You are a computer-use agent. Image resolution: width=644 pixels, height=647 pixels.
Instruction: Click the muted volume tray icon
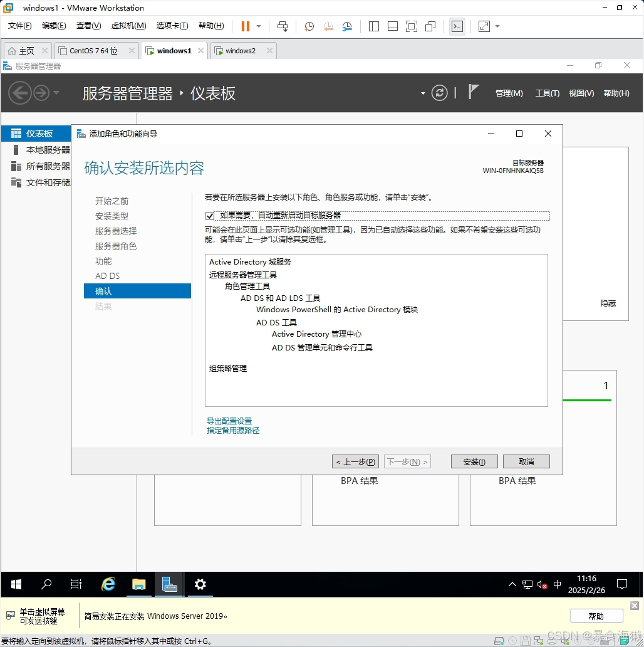[542, 585]
